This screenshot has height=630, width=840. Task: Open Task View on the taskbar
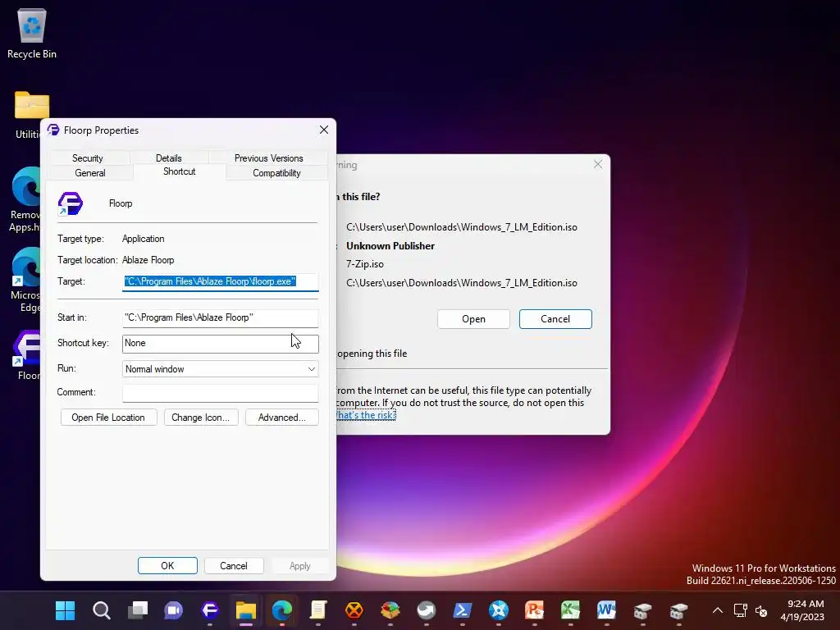click(138, 610)
